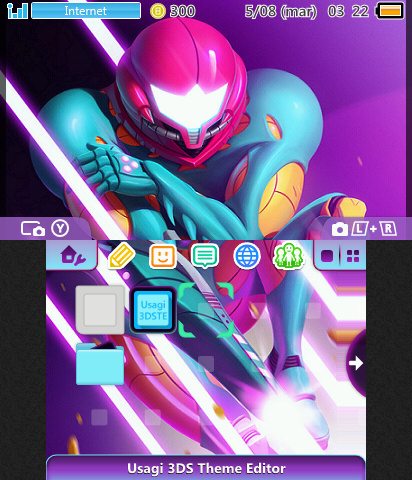
Task: Click the Y button indicator
Action: click(60, 229)
